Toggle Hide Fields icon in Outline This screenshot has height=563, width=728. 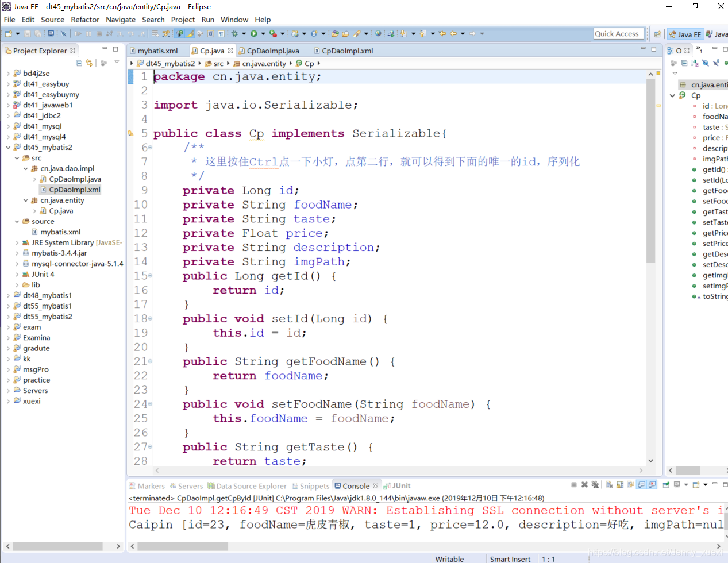705,63
